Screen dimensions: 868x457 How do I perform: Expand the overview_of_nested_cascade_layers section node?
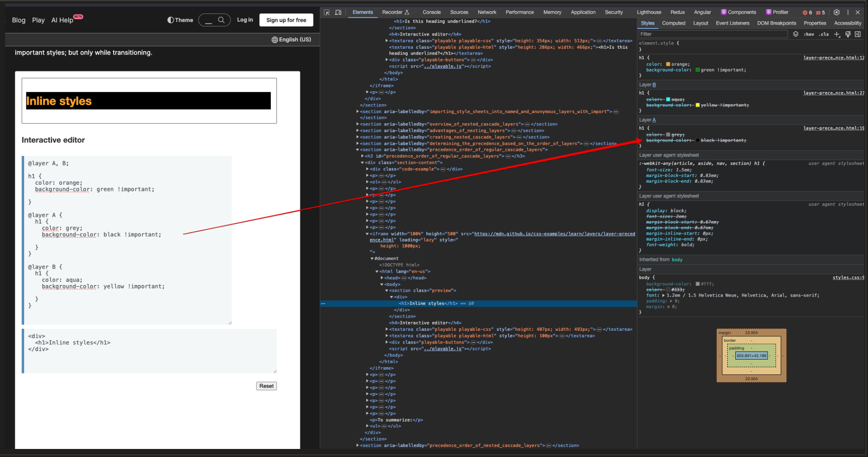click(x=358, y=125)
